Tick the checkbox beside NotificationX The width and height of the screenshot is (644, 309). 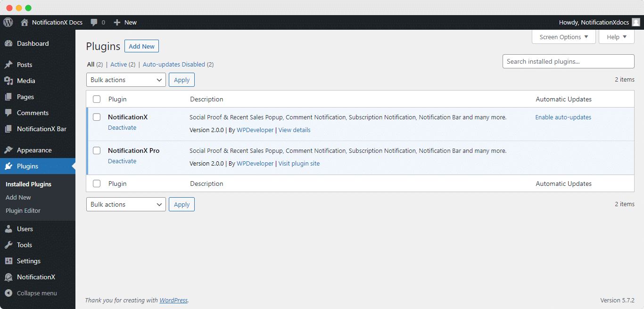[x=97, y=117]
